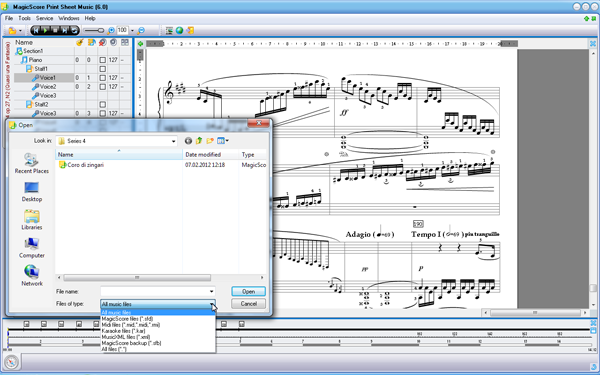Toggle loop playback button
This screenshot has height=375, width=600.
tap(74, 30)
